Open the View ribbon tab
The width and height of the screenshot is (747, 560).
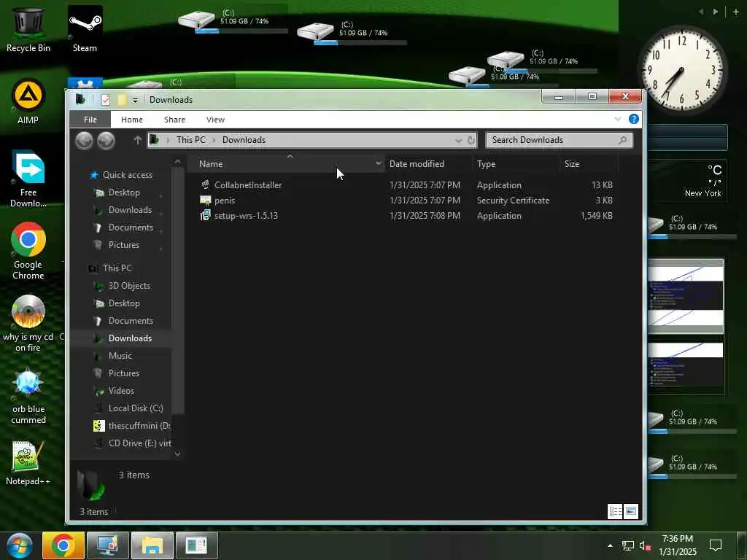tap(215, 120)
